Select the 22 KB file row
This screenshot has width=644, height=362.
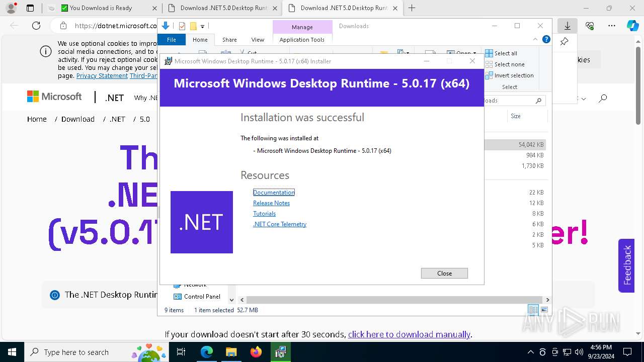(515, 193)
